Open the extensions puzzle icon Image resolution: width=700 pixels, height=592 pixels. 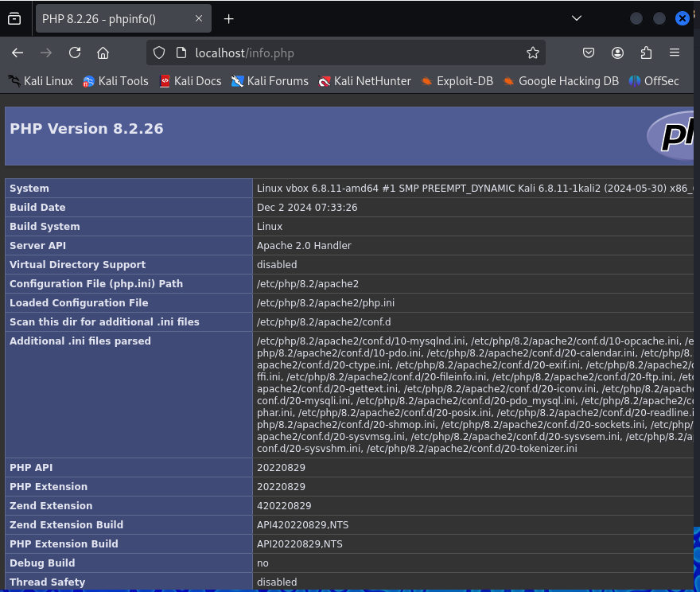tap(646, 53)
